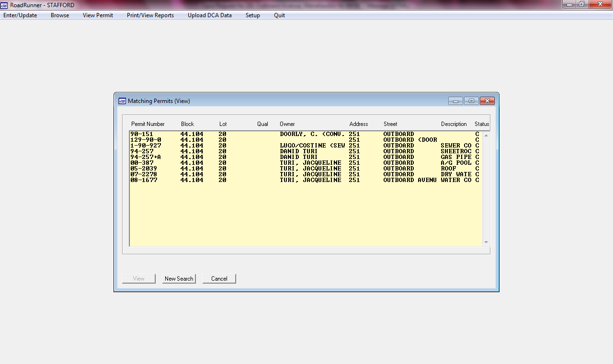613x364 pixels.
Task: Select permit row 129-90-0
Action: (305, 140)
